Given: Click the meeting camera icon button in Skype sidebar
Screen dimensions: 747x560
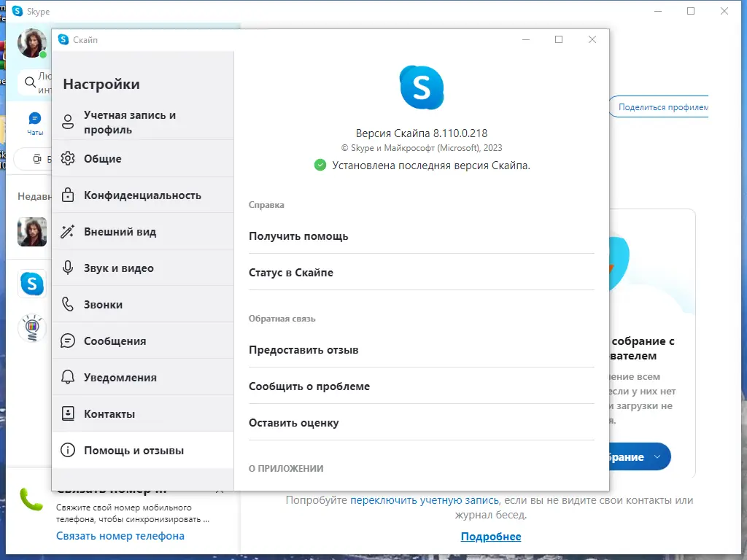Looking at the screenshot, I should (37, 159).
